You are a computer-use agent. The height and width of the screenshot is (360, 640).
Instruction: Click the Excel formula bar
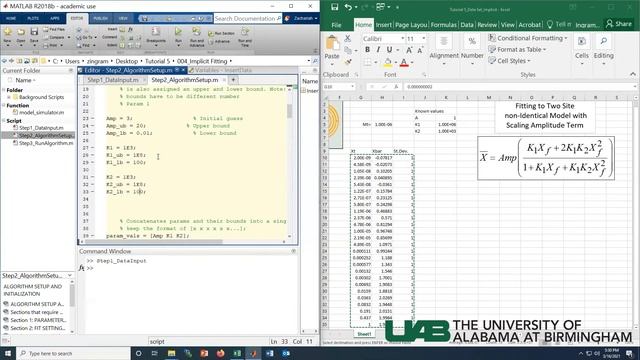tap(518, 87)
